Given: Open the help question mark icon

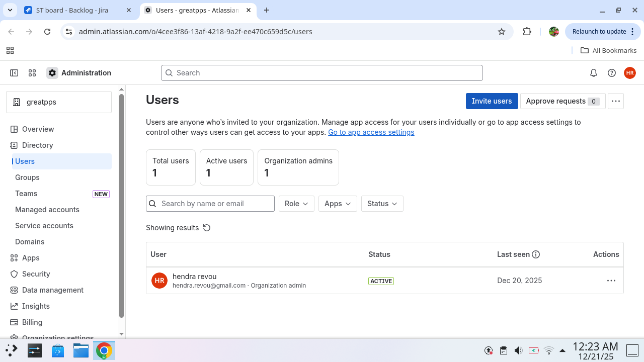Looking at the screenshot, I should click(612, 73).
